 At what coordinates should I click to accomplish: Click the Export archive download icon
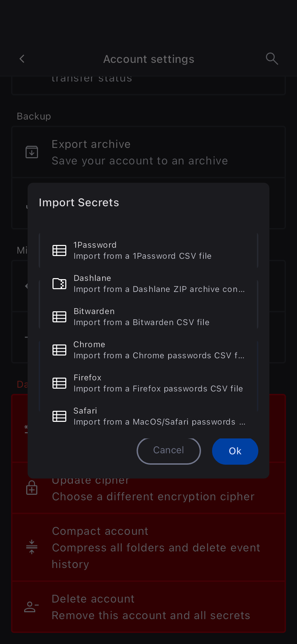point(32,152)
